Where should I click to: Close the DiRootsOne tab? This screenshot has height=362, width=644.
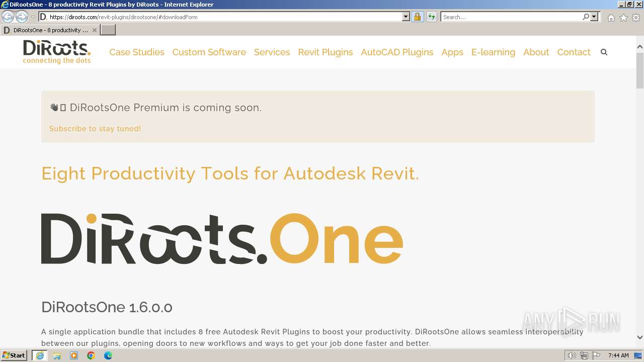[x=94, y=30]
